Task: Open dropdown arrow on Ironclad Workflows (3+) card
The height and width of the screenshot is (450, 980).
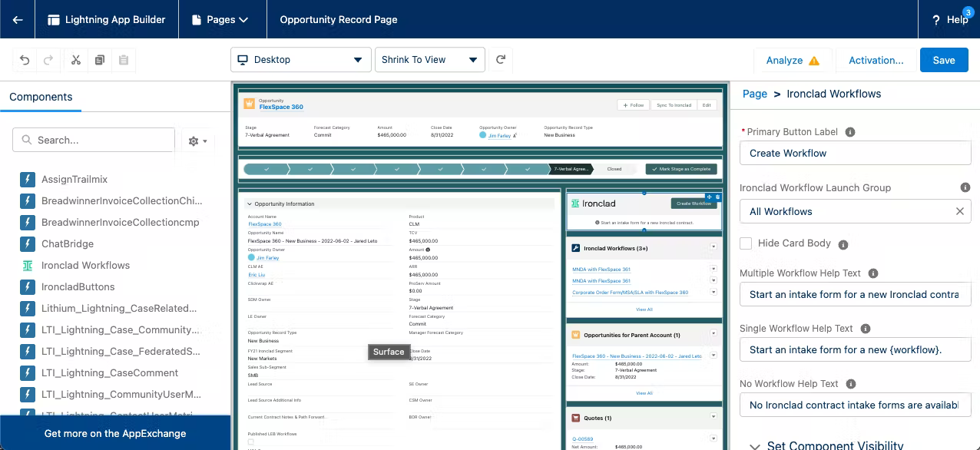Action: coord(713,247)
